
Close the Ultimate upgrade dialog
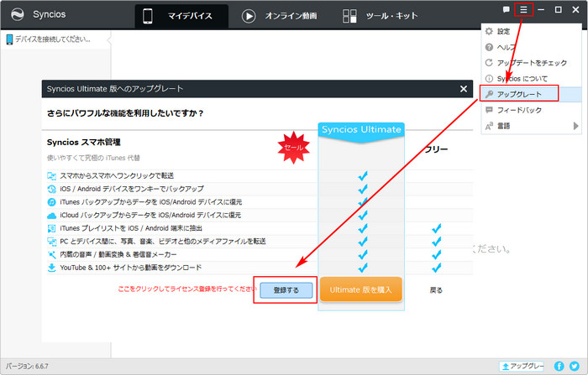point(464,89)
